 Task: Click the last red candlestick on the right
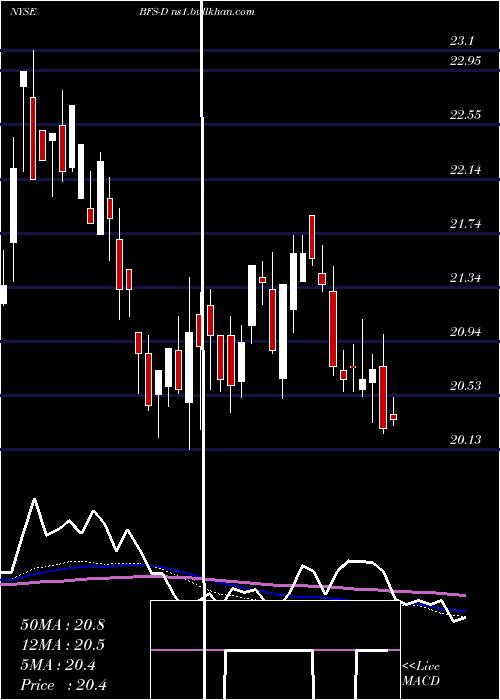(x=393, y=417)
